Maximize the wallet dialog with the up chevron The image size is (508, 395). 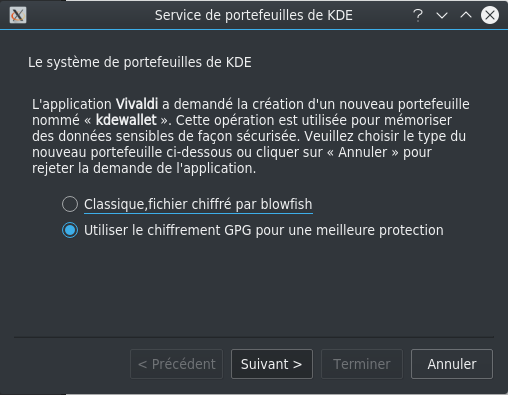click(x=466, y=15)
